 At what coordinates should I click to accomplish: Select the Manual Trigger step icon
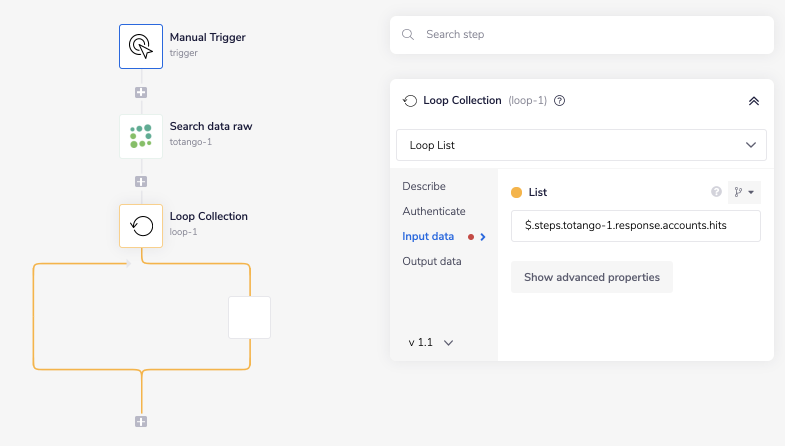tap(141, 46)
